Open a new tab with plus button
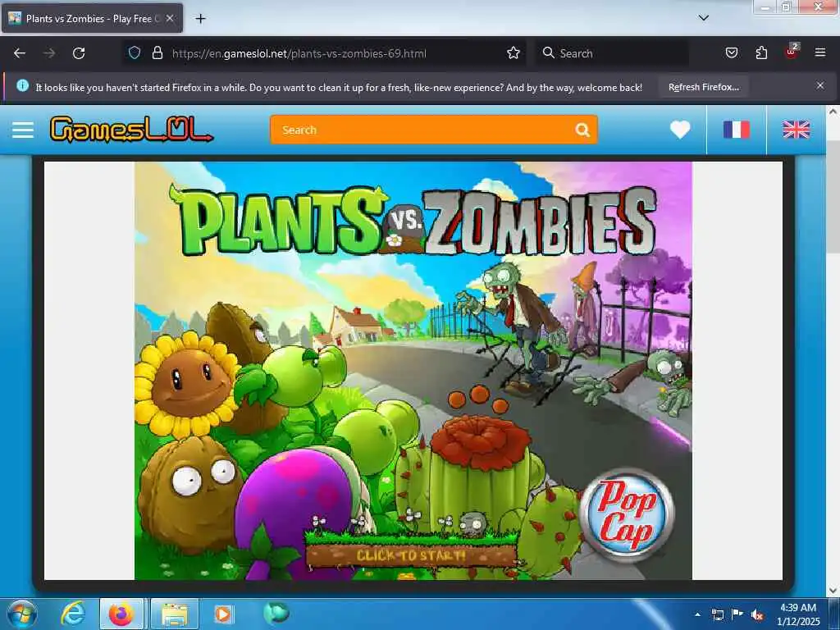Viewport: 840px width, 630px height. (x=200, y=19)
